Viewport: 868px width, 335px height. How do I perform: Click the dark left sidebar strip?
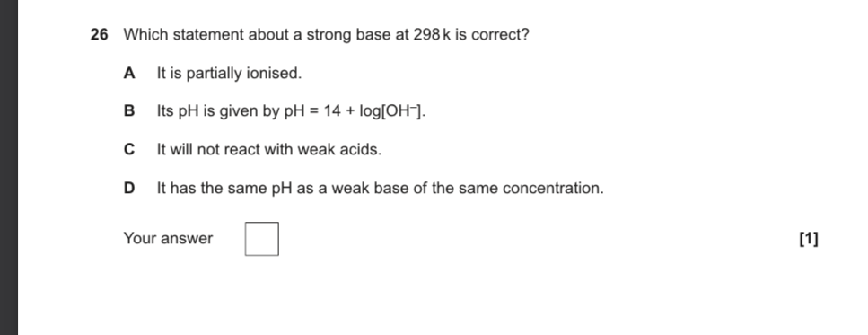pyautogui.click(x=9, y=167)
